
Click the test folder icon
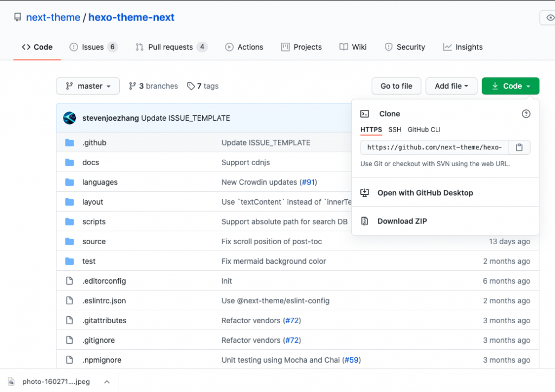[x=69, y=261]
